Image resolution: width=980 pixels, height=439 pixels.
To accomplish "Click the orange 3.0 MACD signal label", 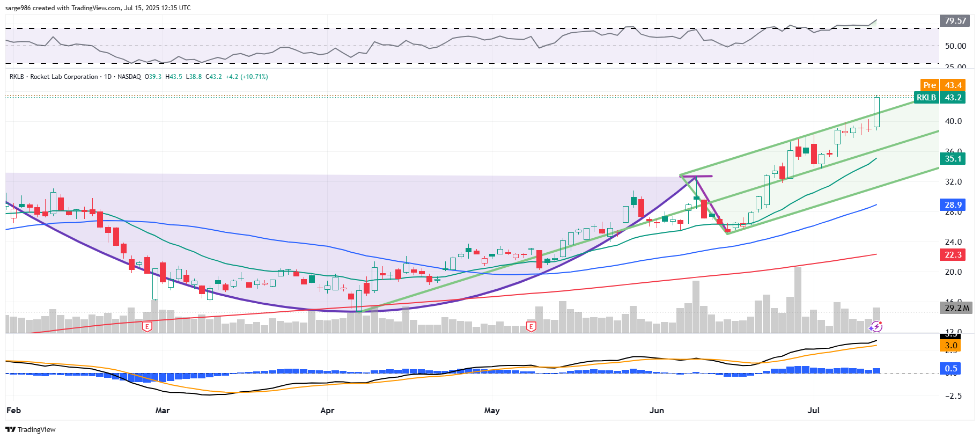I will coord(951,346).
